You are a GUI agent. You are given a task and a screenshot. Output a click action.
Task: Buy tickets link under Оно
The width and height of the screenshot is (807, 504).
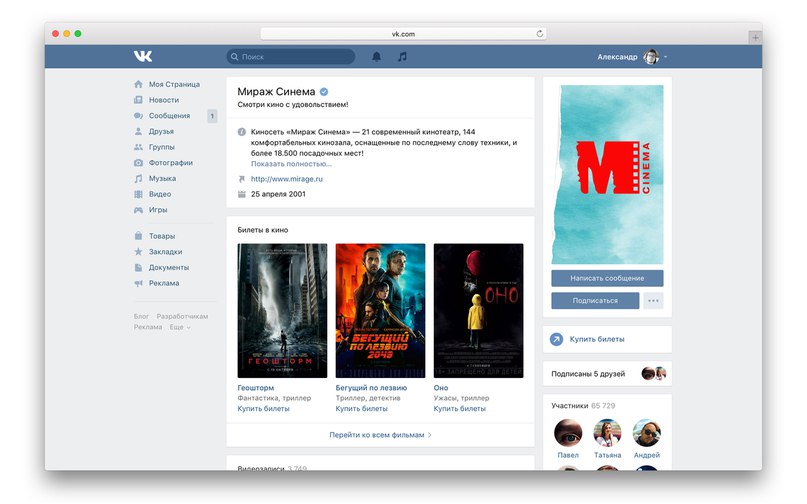tap(459, 408)
